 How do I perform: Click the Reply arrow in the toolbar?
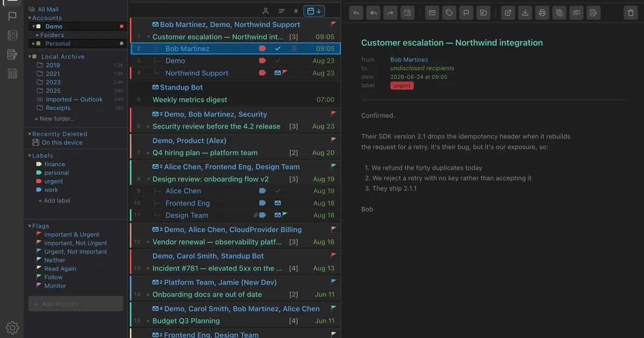click(356, 12)
